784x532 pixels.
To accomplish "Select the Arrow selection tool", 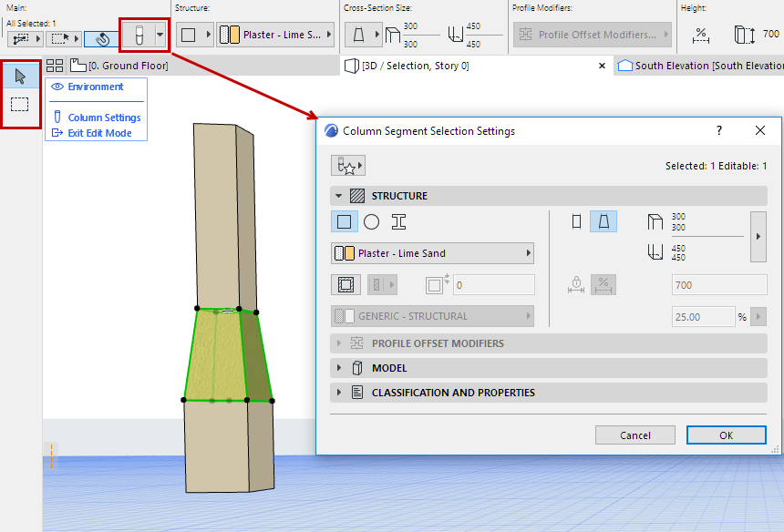I will pos(20,75).
